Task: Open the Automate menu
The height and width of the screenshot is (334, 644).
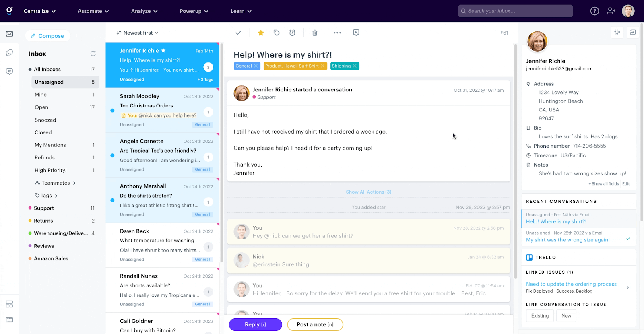Action: [x=93, y=11]
